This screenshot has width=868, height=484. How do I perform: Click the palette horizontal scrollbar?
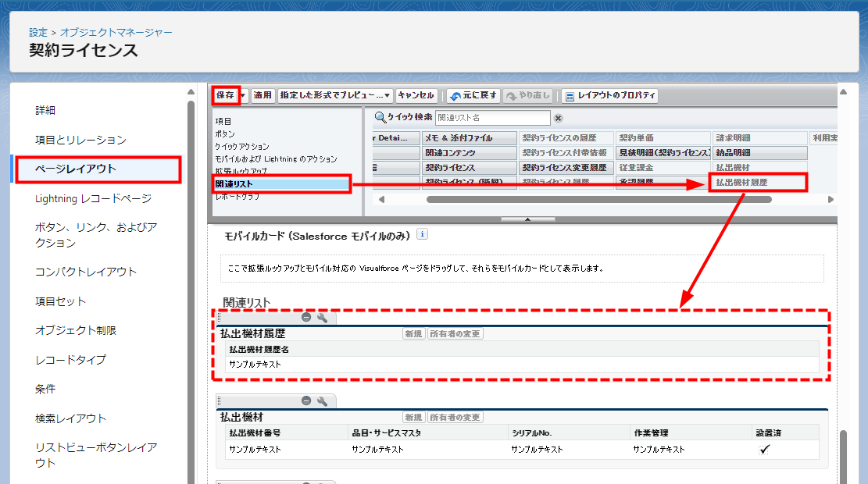click(598, 200)
